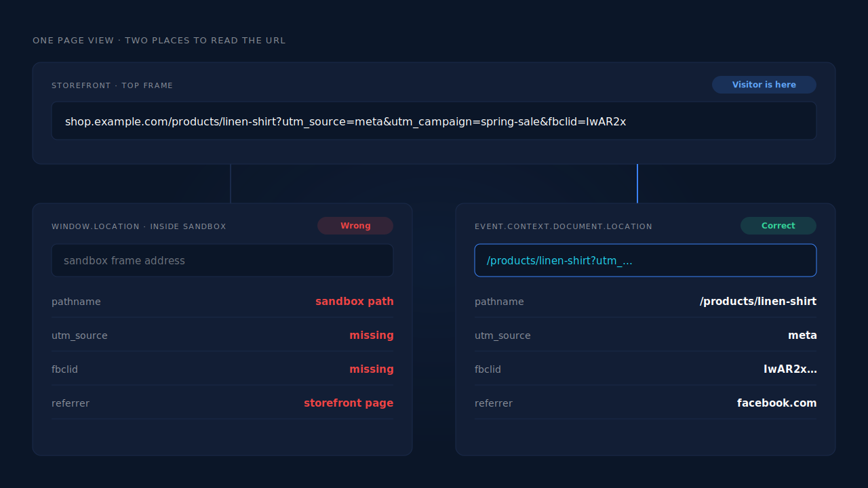Click 'fbclid' label in the sandbox card
The image size is (868, 488).
(x=64, y=369)
